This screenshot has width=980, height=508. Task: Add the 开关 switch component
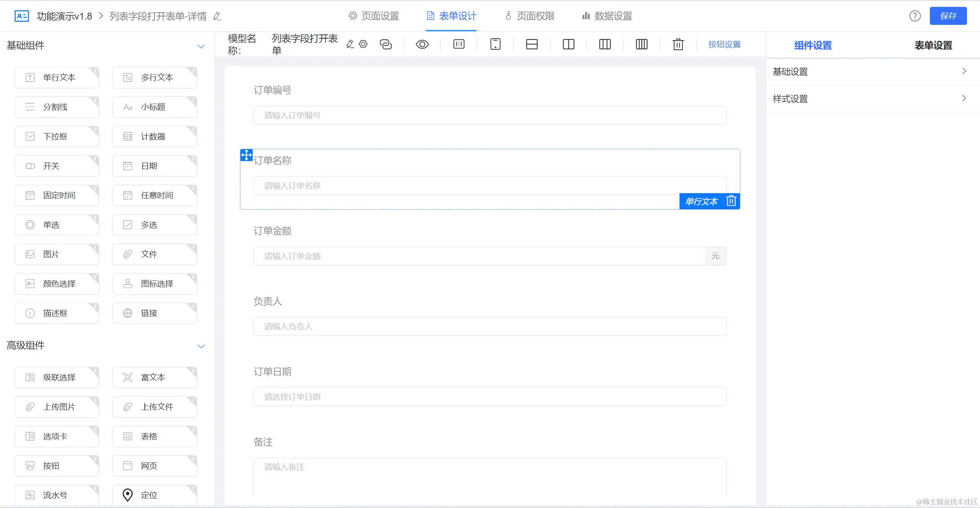click(x=57, y=166)
